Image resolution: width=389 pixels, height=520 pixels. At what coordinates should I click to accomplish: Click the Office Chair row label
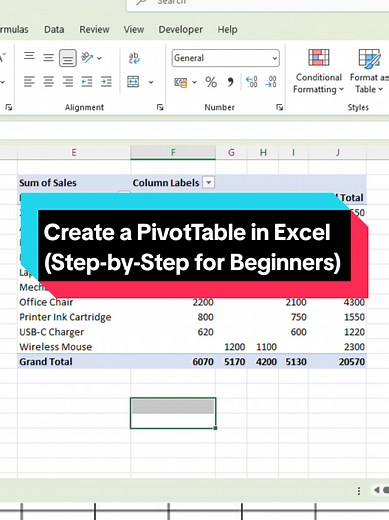[46, 302]
